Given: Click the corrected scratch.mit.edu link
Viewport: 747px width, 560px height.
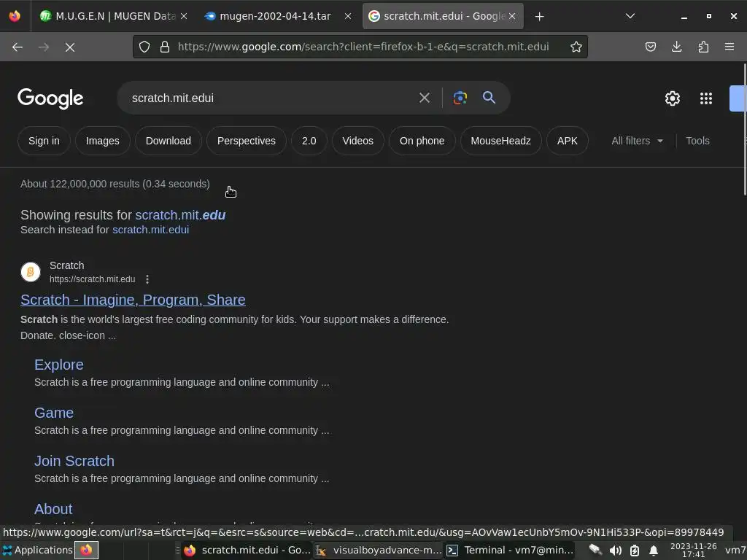Looking at the screenshot, I should pyautogui.click(x=181, y=215).
